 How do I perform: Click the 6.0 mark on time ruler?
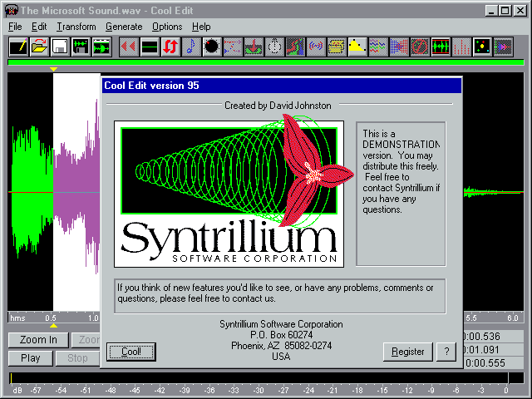(x=513, y=318)
